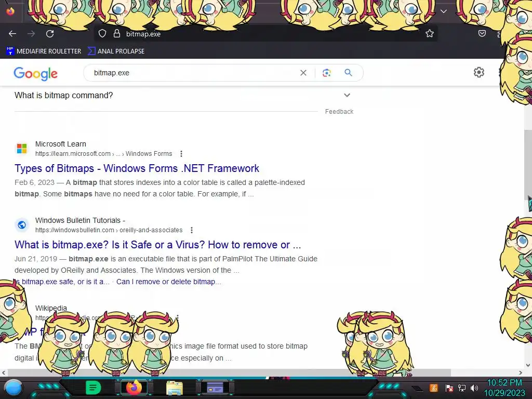This screenshot has width=532, height=399.
Task: Click the windowsbulletin.com result URL
Action: pyautogui.click(x=109, y=230)
